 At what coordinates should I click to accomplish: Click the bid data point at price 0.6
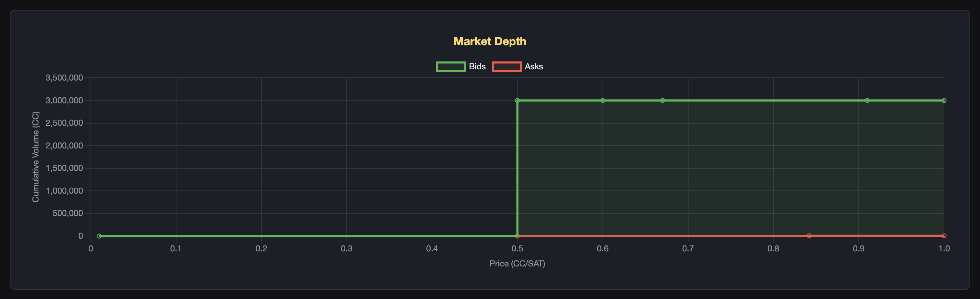click(x=603, y=100)
